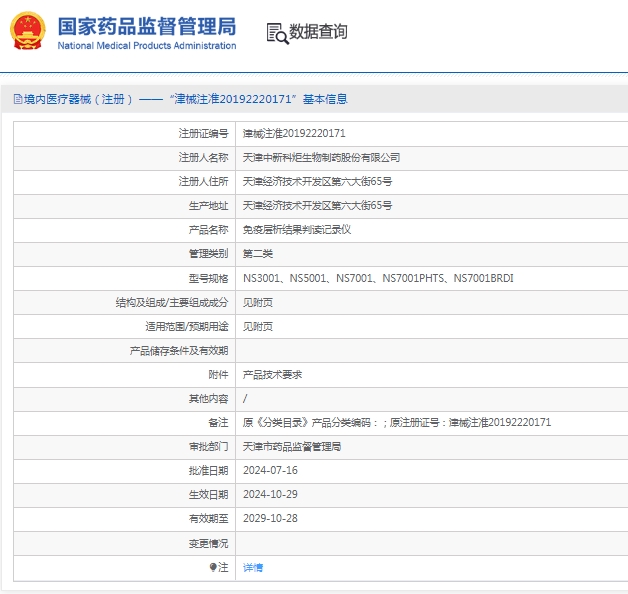The width and height of the screenshot is (628, 594).
Task: Click the 产品名称 label
Action: pos(208,230)
